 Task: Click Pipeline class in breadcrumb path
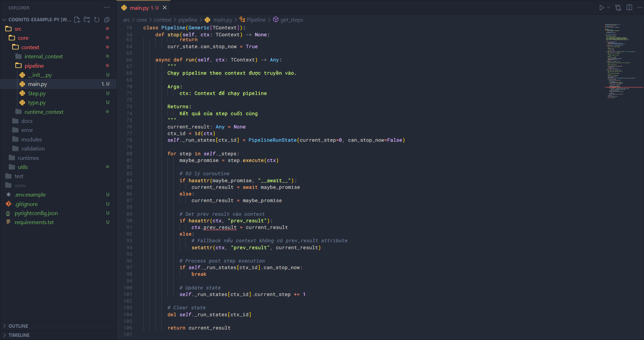coord(256,20)
